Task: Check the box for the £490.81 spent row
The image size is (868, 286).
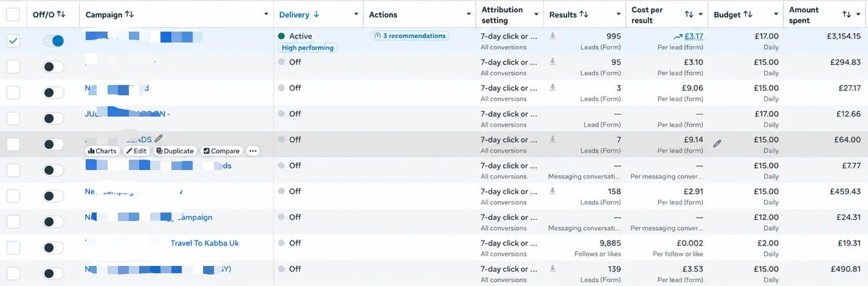Action: 13,273
